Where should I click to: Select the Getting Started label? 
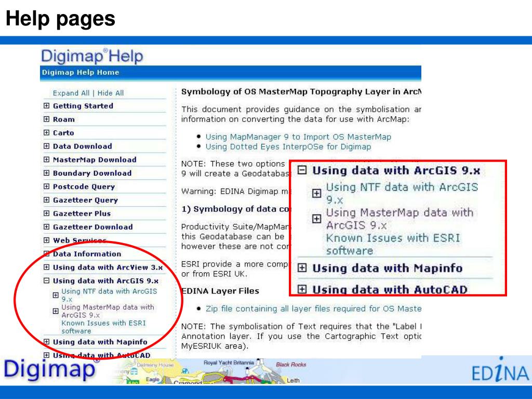83,106
